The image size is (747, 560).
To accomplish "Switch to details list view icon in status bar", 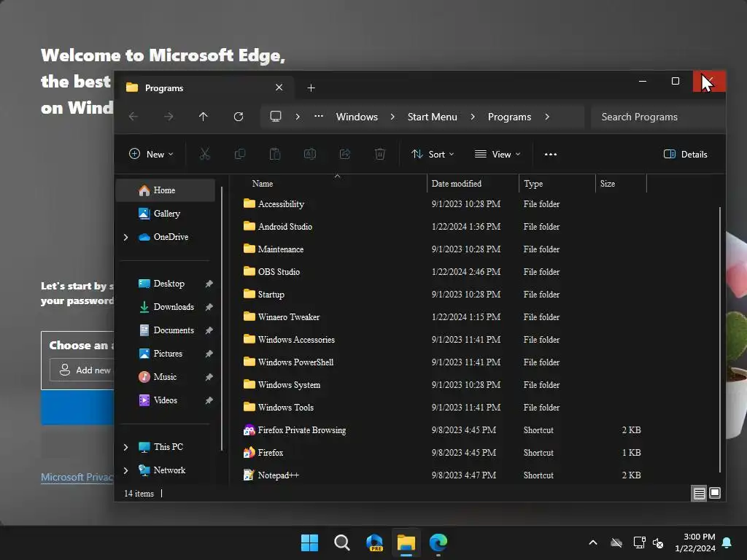I will pyautogui.click(x=699, y=494).
